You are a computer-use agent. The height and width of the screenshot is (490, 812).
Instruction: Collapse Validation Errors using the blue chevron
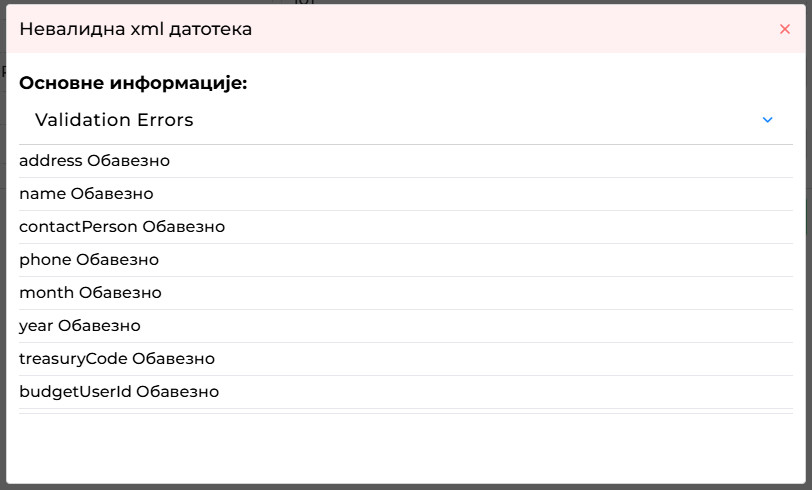point(767,120)
